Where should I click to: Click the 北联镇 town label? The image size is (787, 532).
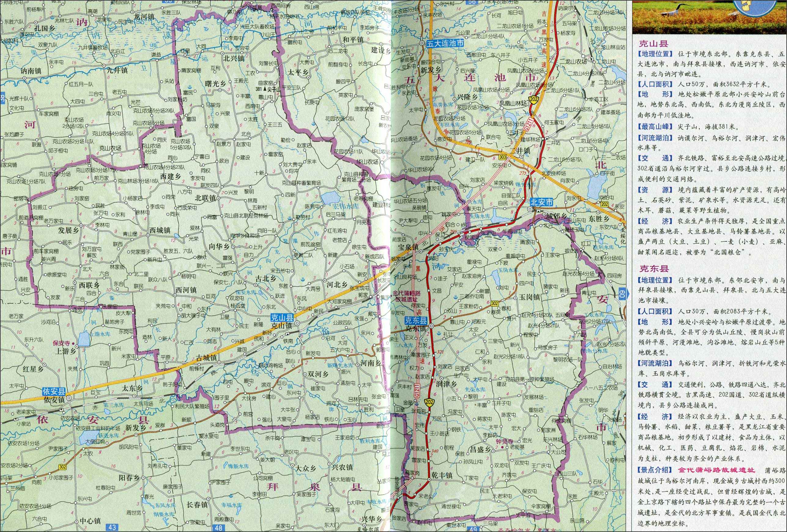[205, 198]
